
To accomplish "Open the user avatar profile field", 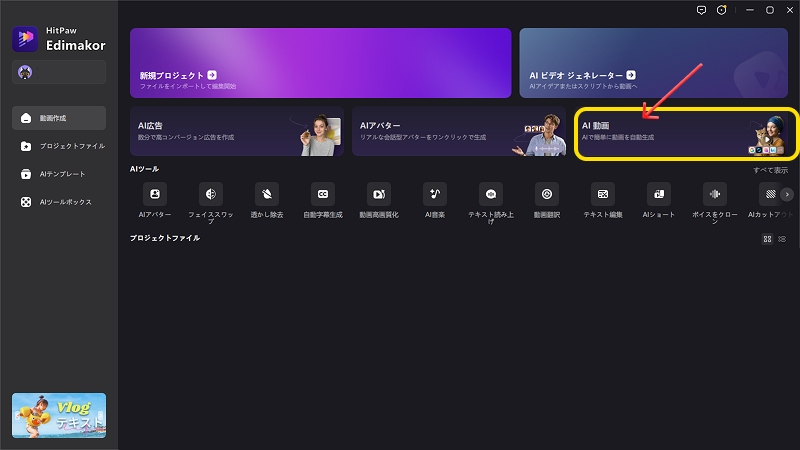I will click(x=59, y=72).
